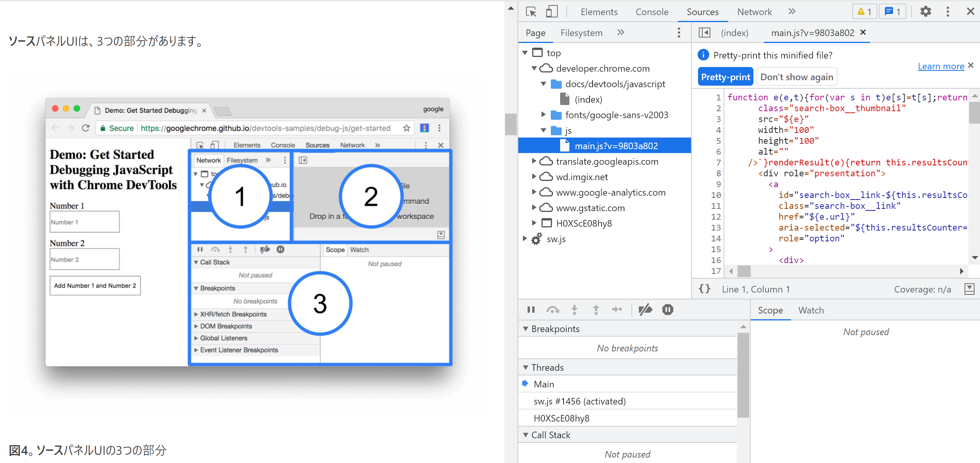Screen dimensions: 980x463
Task: Toggle Pause on exceptions
Action: coord(667,310)
